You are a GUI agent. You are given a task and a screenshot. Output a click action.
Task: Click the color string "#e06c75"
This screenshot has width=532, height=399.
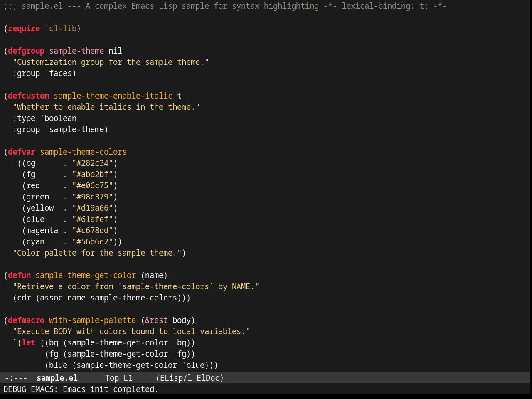[93, 185]
